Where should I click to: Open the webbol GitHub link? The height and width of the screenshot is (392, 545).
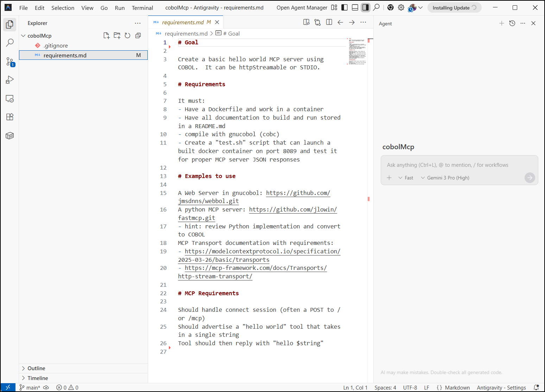pyautogui.click(x=298, y=193)
